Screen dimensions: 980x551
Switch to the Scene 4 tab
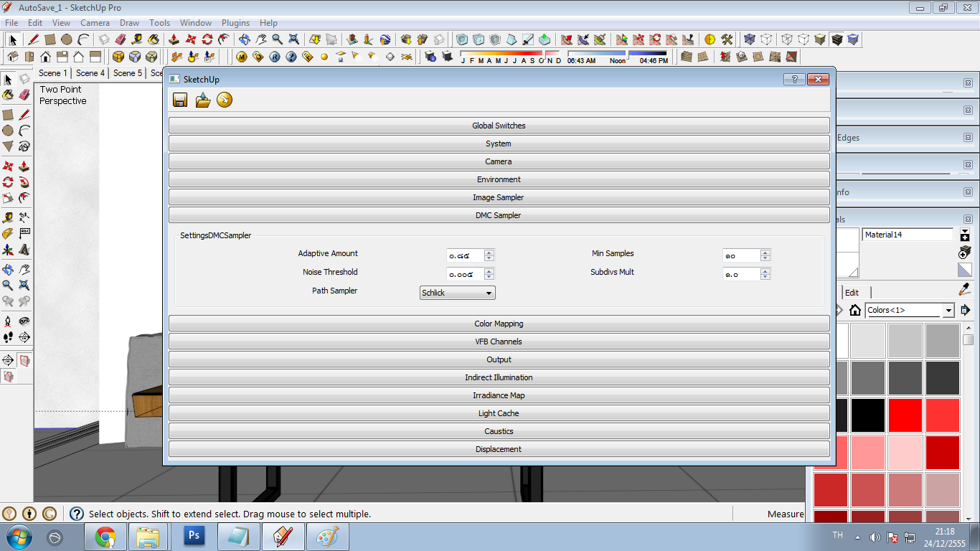tap(90, 72)
